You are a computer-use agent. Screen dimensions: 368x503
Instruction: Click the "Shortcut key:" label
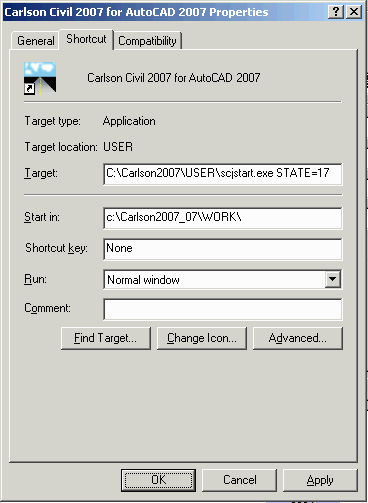(x=56, y=248)
